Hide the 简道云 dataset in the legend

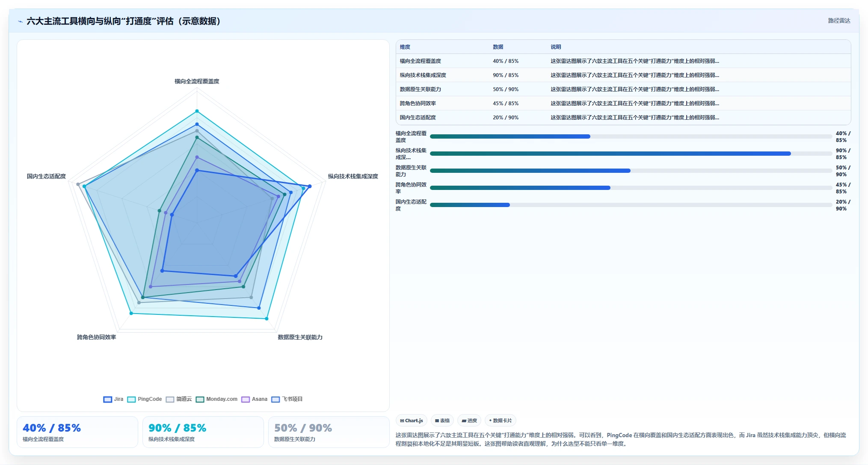[179, 399]
